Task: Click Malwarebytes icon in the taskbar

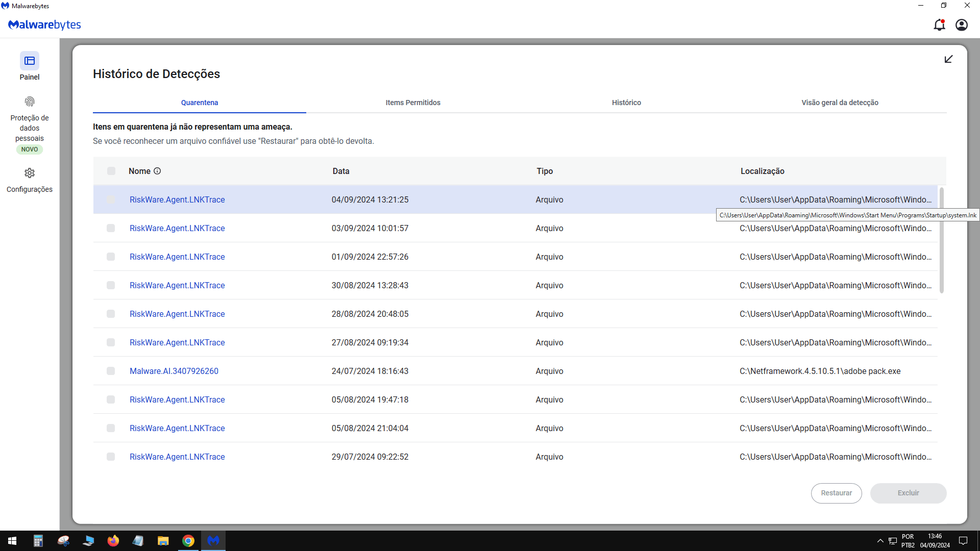Action: pyautogui.click(x=213, y=540)
